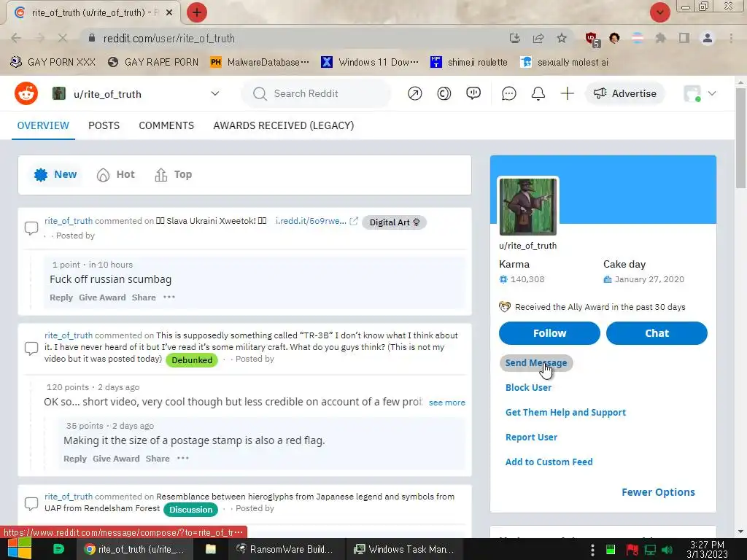
Task: Open the Extensions puzzle icon
Action: click(660, 38)
